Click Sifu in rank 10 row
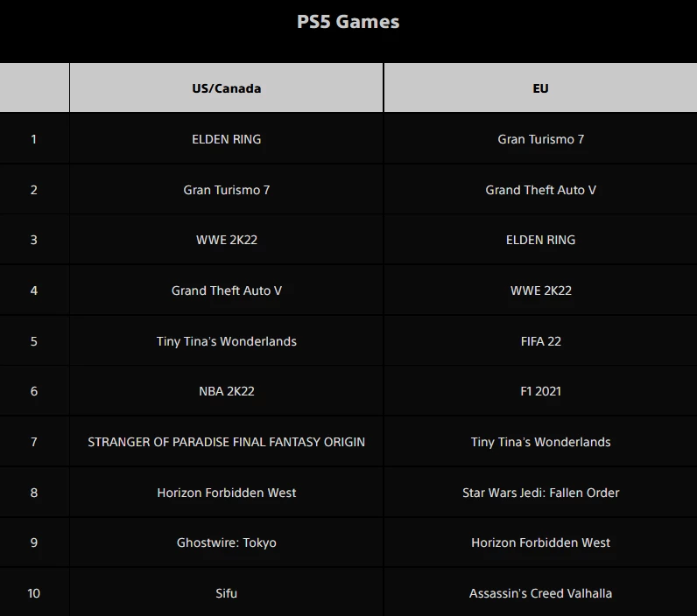The height and width of the screenshot is (616, 697). (x=226, y=593)
